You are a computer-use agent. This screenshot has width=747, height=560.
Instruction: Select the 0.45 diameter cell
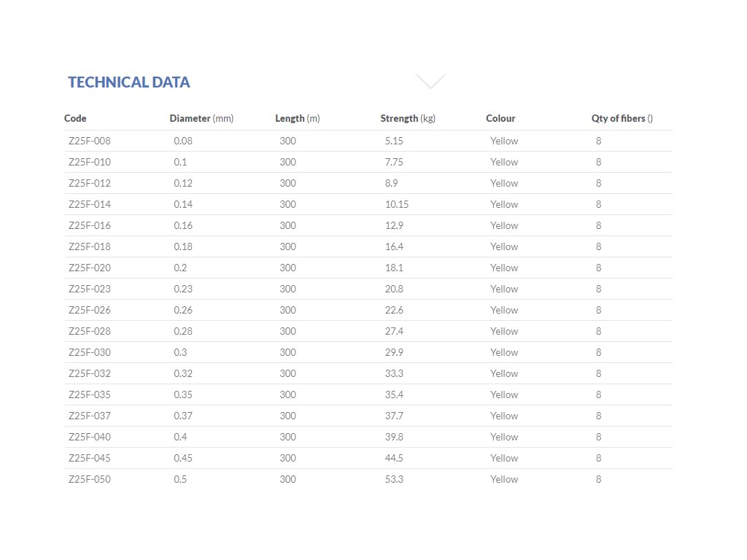point(183,458)
